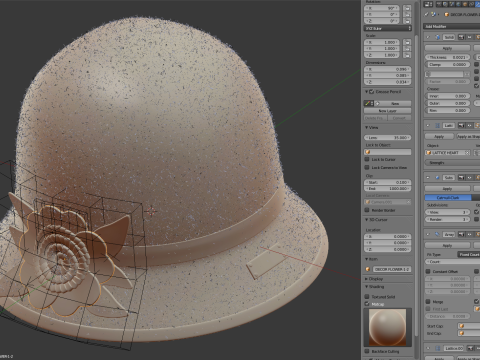Open the Add Modifier dropdown
Viewport: 480px width, 360px height.
[x=452, y=26]
